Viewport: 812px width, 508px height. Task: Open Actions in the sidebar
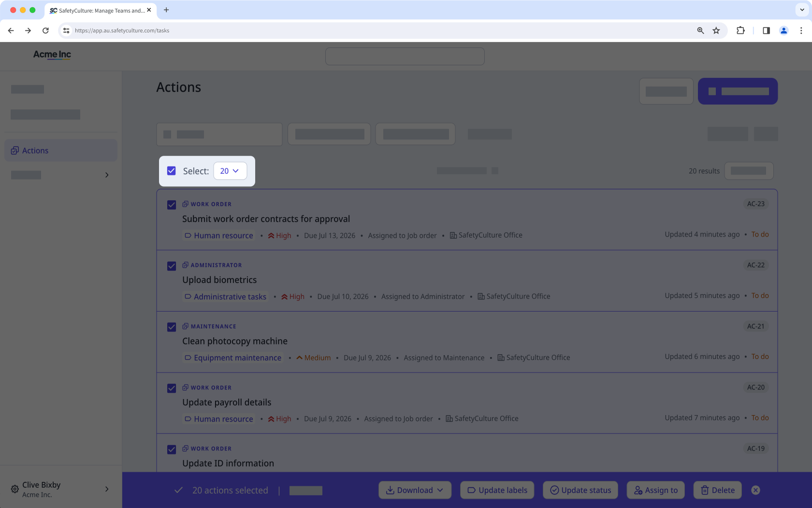click(x=61, y=150)
